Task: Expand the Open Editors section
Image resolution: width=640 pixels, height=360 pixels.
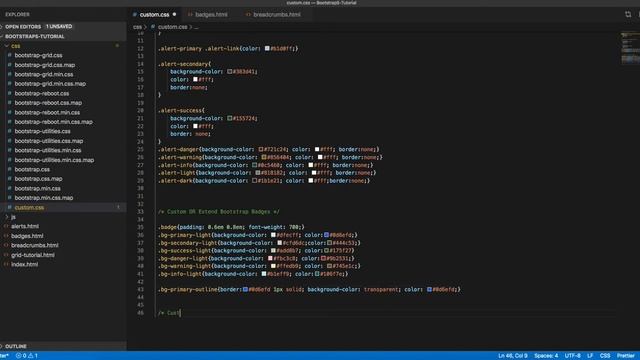Action: pyautogui.click(x=63, y=27)
